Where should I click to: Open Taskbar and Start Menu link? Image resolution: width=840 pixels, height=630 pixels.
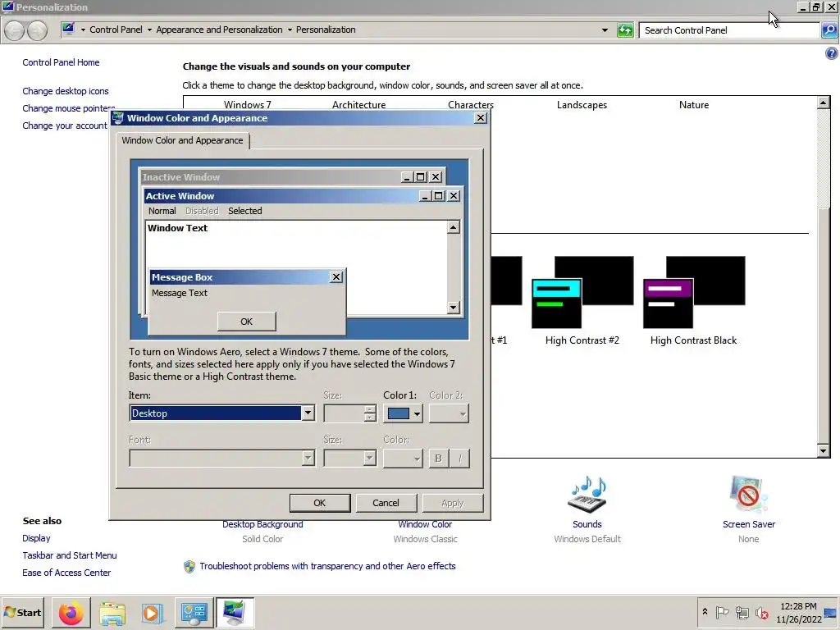tap(70, 555)
